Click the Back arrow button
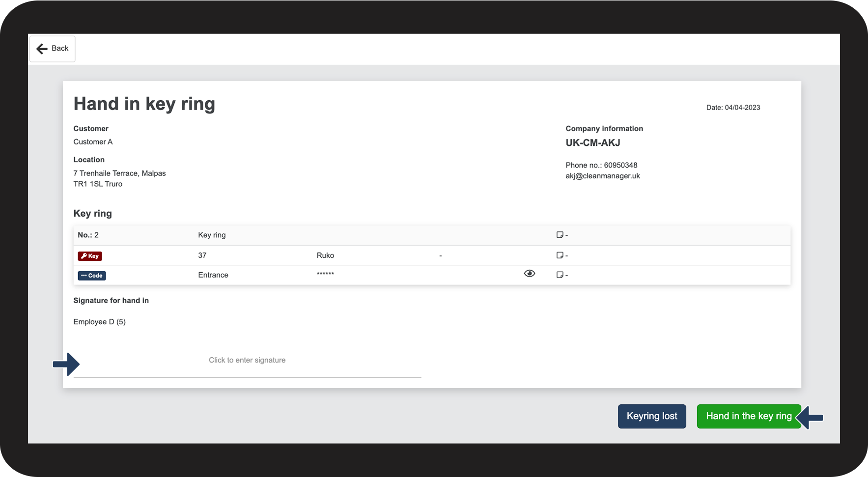Viewport: 868px width, 477px height. coord(52,49)
